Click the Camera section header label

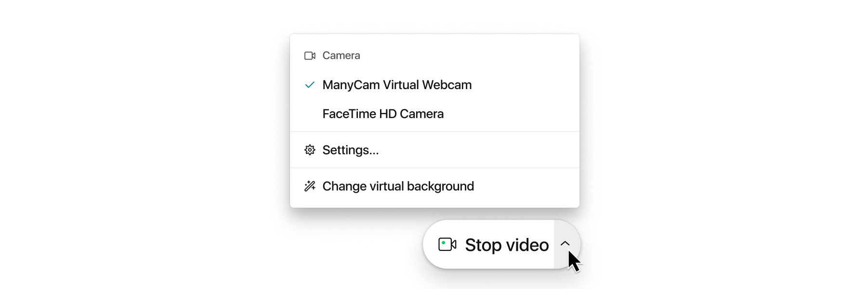pos(341,56)
